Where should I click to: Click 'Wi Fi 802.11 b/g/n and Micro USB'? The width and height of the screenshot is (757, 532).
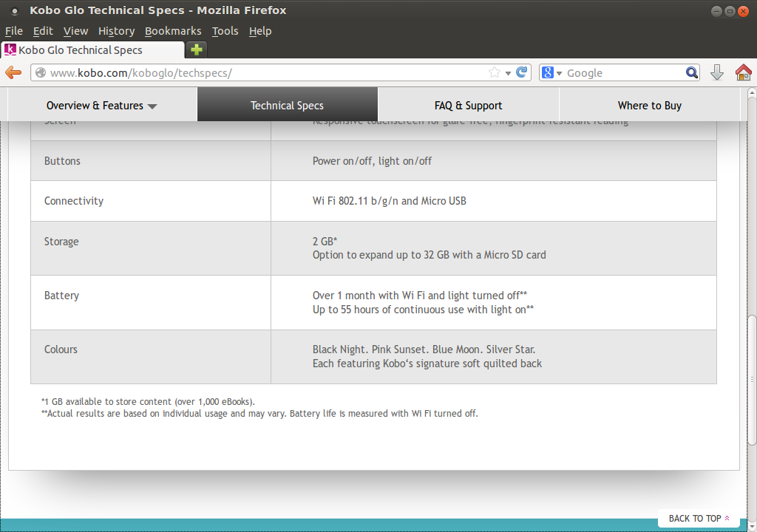(389, 201)
